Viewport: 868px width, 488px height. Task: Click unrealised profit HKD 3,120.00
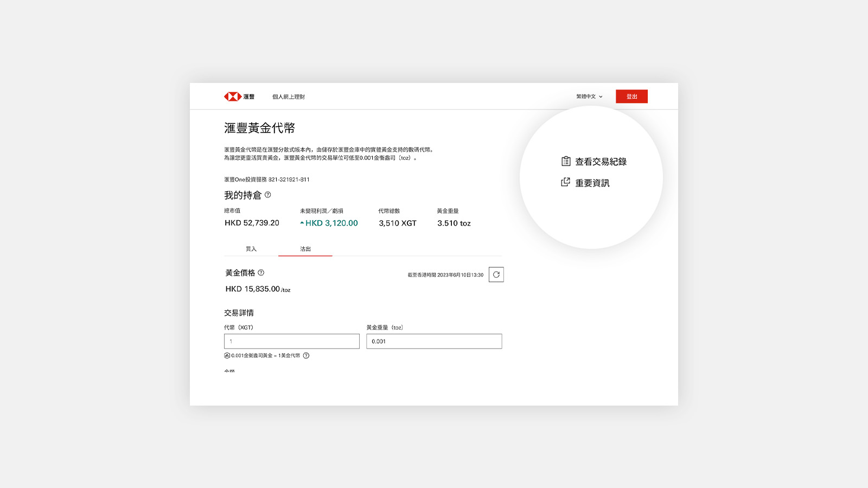pos(331,223)
